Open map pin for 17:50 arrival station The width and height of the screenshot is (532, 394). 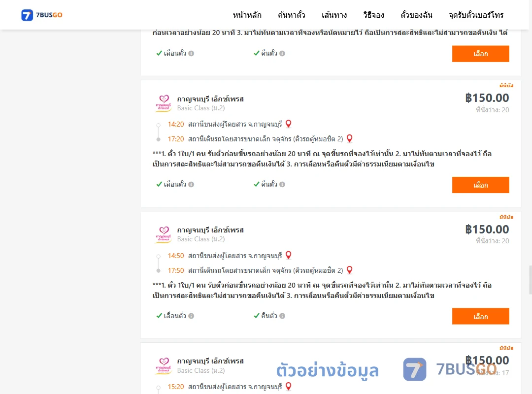tap(349, 270)
